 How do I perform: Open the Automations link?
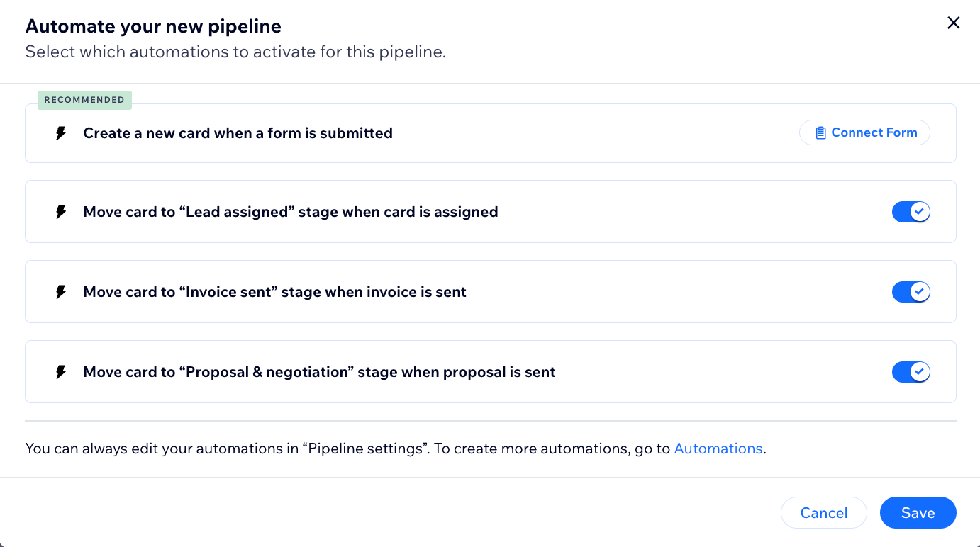718,449
